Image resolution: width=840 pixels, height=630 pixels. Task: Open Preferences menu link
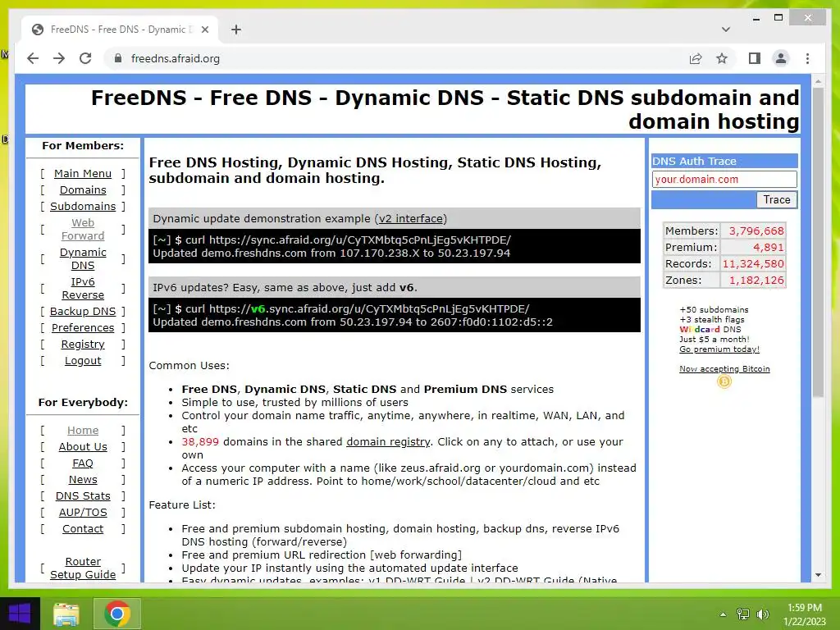(x=83, y=328)
